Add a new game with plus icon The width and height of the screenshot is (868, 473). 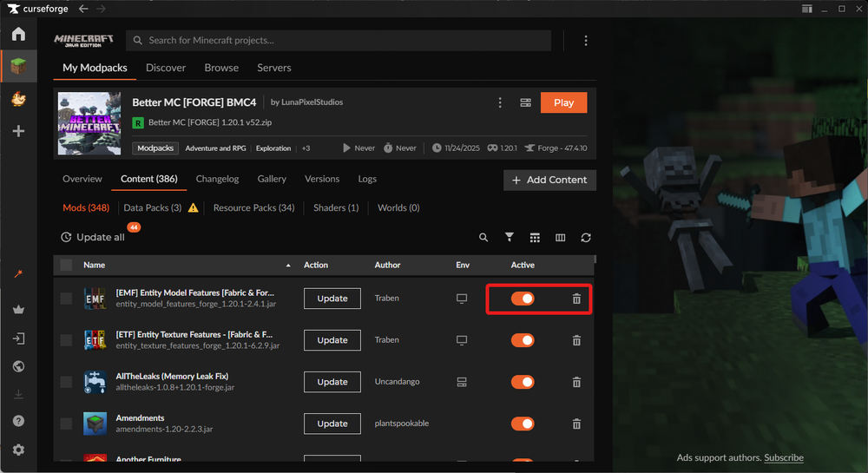[x=18, y=131]
